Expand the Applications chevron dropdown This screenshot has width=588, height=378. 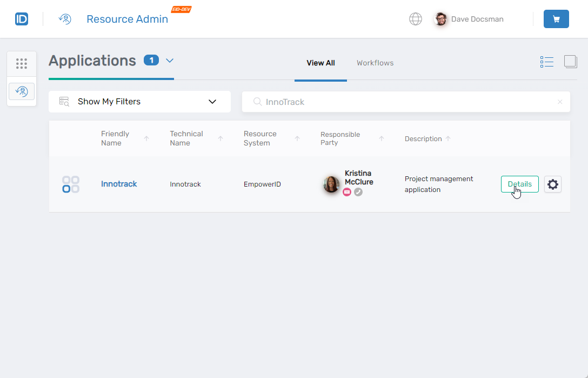coord(170,61)
